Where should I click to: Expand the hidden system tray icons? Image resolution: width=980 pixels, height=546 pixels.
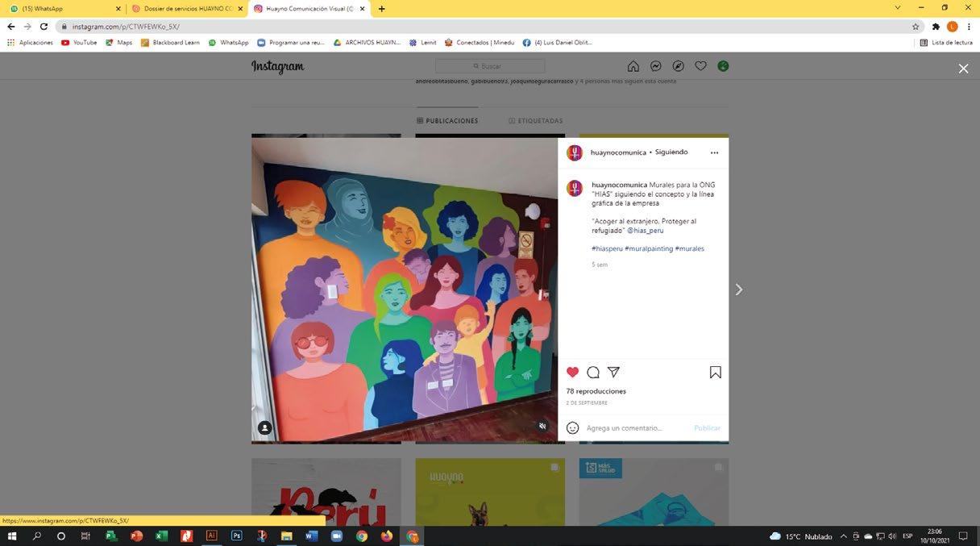click(x=844, y=536)
